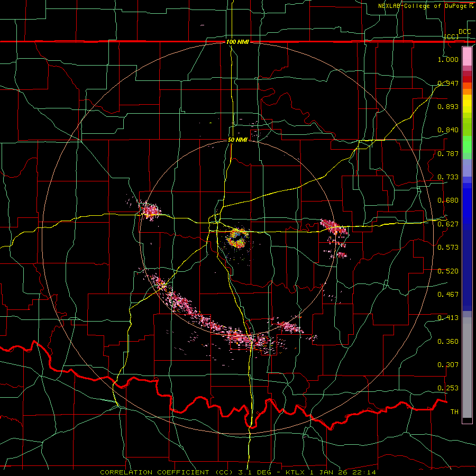The image size is (476, 476).
Task: Select the 0.253 legend value
Action: pos(448,388)
